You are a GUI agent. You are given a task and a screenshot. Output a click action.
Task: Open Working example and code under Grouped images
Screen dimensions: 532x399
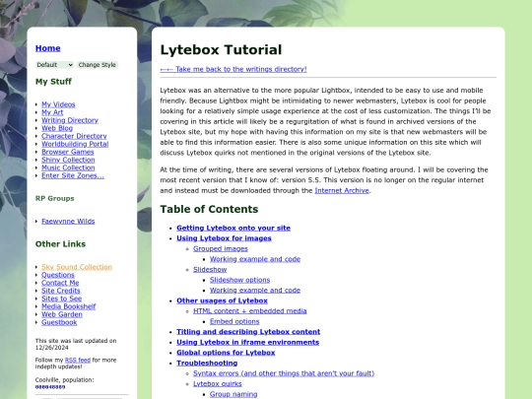click(x=255, y=259)
